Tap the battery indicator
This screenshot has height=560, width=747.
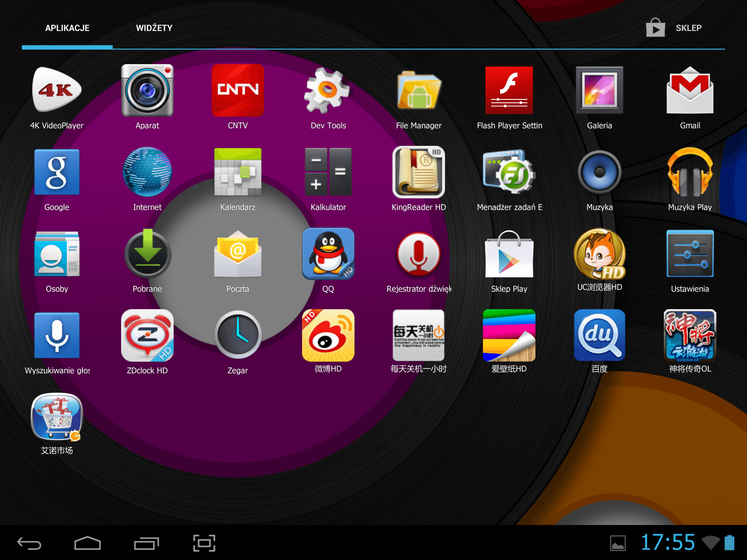729,542
